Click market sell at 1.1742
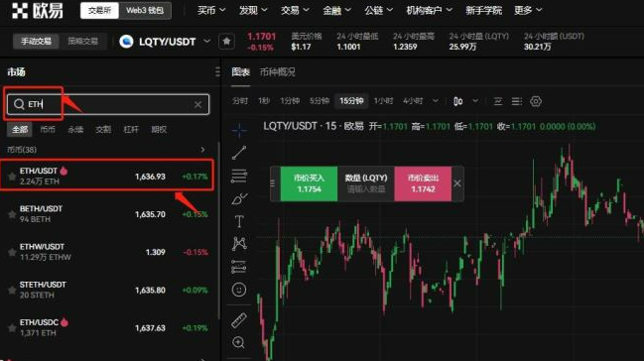The height and width of the screenshot is (361, 644). [x=423, y=183]
